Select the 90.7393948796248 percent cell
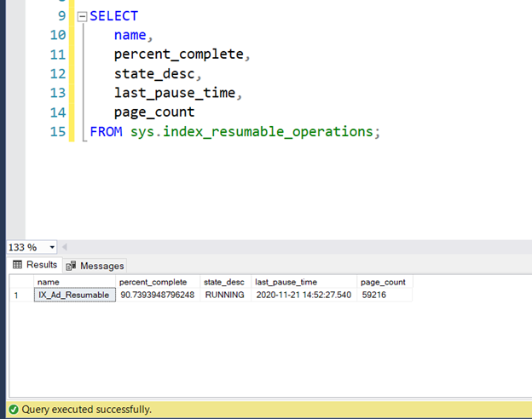The height and width of the screenshot is (419, 532). (x=158, y=295)
